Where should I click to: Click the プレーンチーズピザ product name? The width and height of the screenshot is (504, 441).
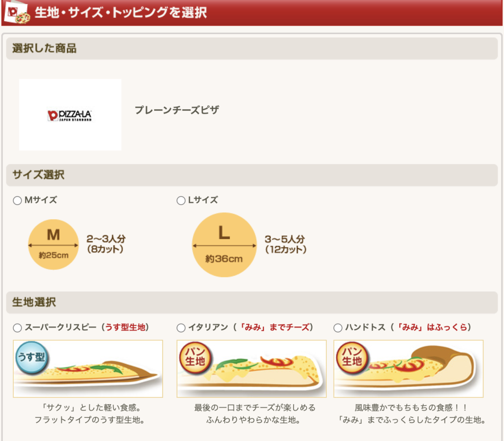[x=177, y=110]
